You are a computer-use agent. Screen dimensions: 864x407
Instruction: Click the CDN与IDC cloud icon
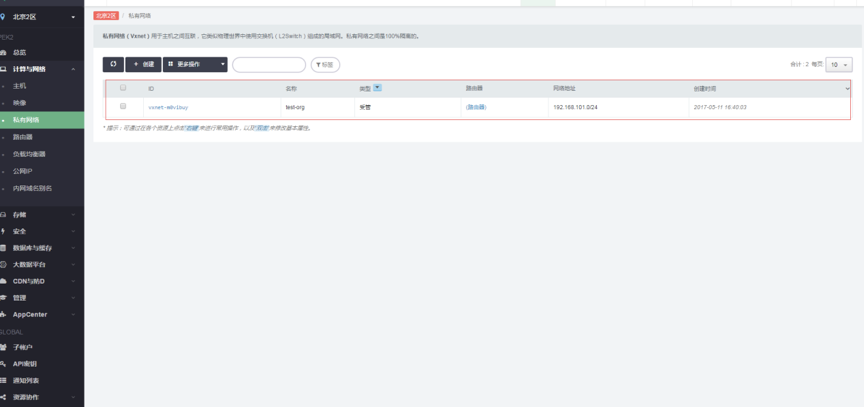click(x=4, y=281)
